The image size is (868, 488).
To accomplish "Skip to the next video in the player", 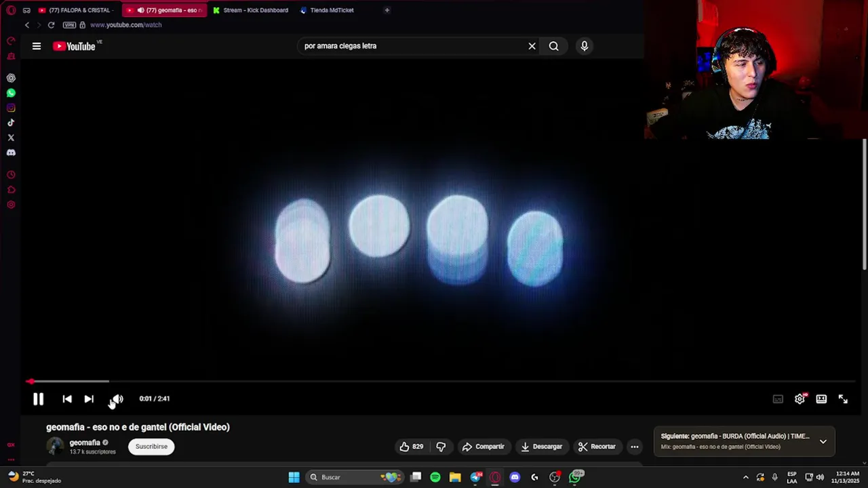I will [89, 399].
